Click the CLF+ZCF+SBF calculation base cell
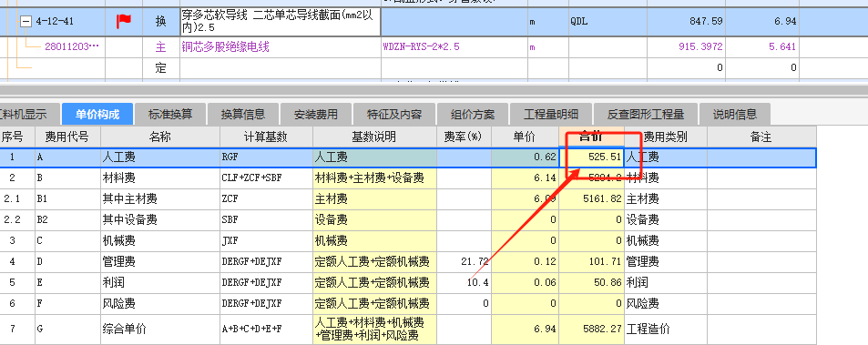This screenshot has height=345, width=868. [x=266, y=178]
